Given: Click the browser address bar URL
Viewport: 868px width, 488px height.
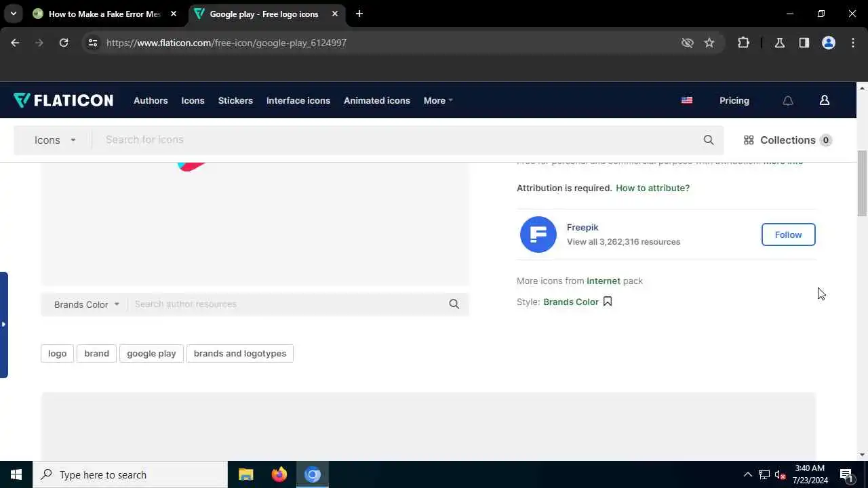Looking at the screenshot, I should (x=226, y=43).
